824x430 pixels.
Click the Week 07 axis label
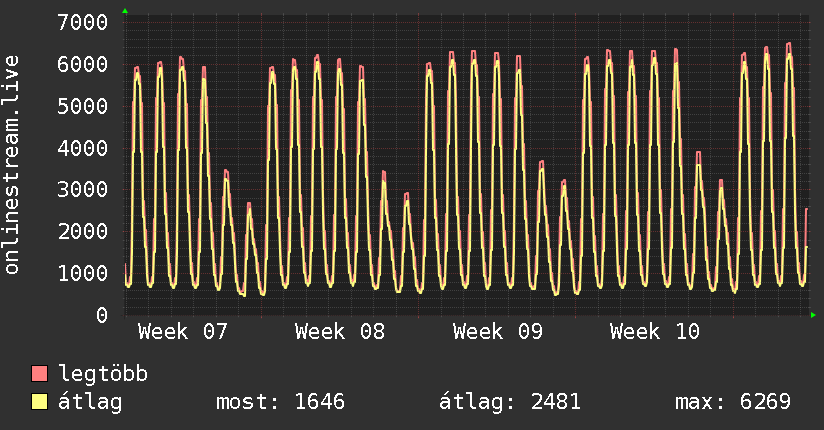pos(183,331)
